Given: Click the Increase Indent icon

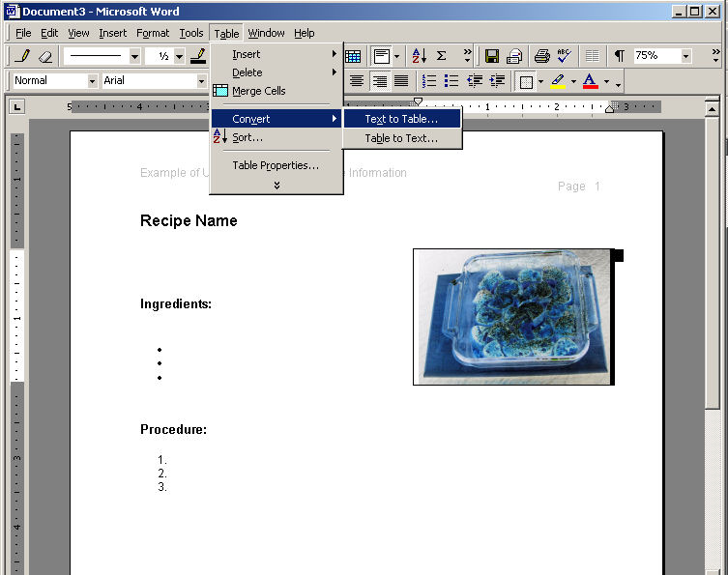Looking at the screenshot, I should 497,81.
